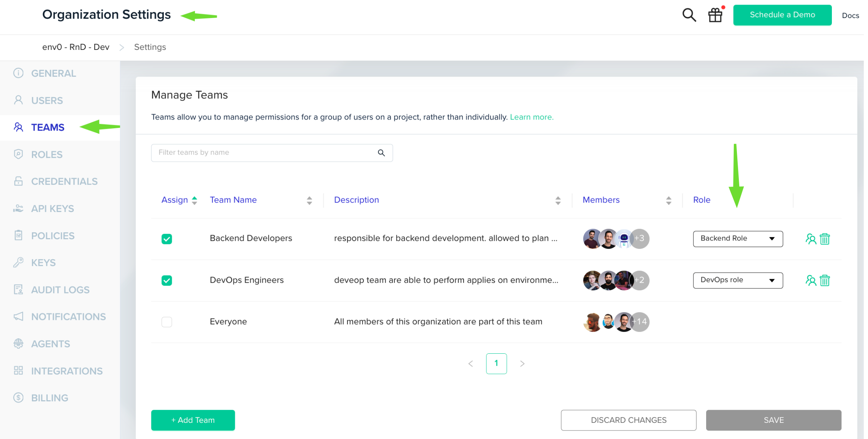Click the Everyone team member avatars
The height and width of the screenshot is (439, 868).
tap(615, 322)
